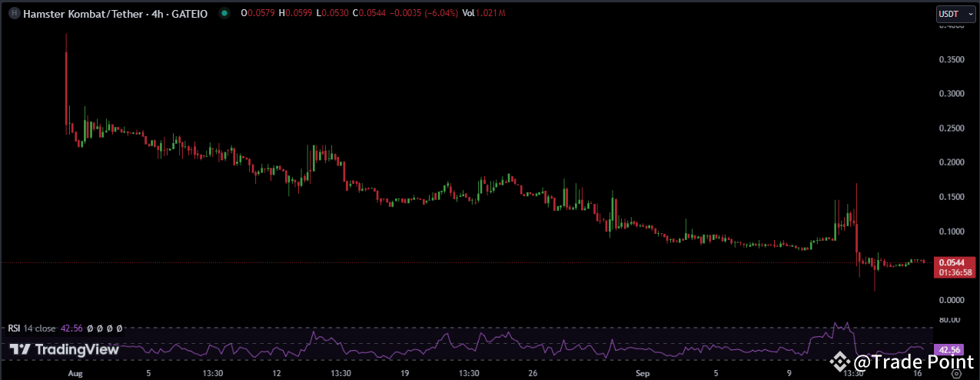Click the change value −0.0035 (−6.04%)
980x380 pixels.
pyautogui.click(x=424, y=14)
